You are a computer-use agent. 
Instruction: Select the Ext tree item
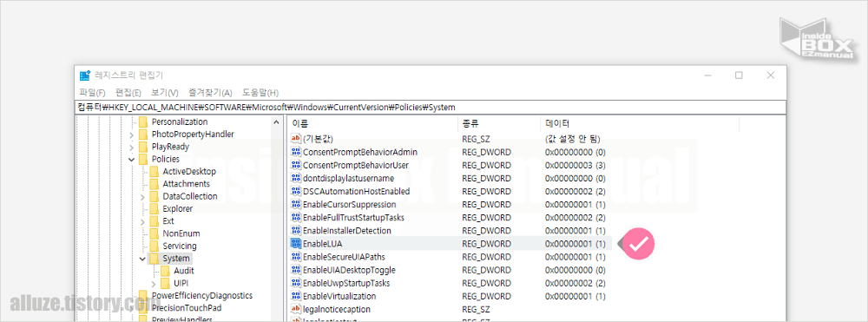[x=168, y=221]
